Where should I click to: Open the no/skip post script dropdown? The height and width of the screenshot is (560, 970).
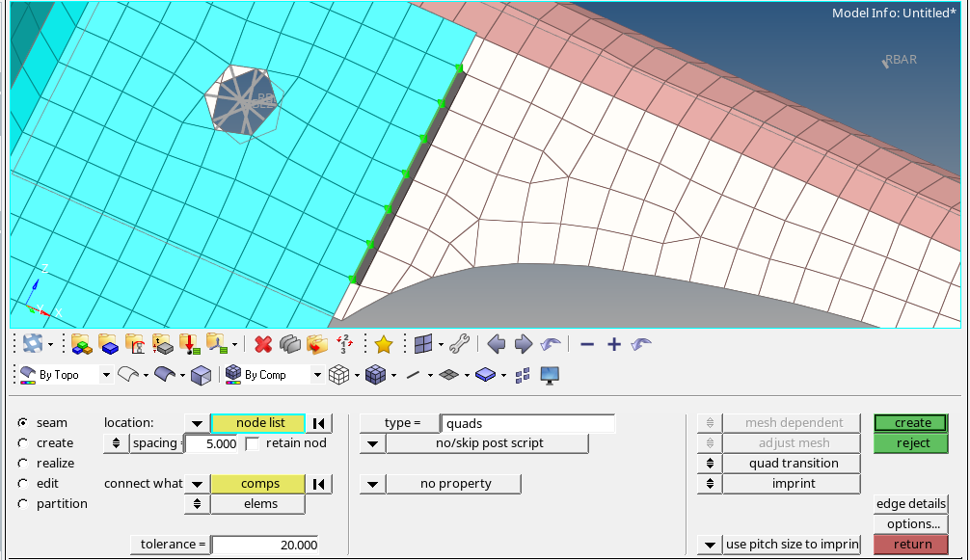point(371,442)
